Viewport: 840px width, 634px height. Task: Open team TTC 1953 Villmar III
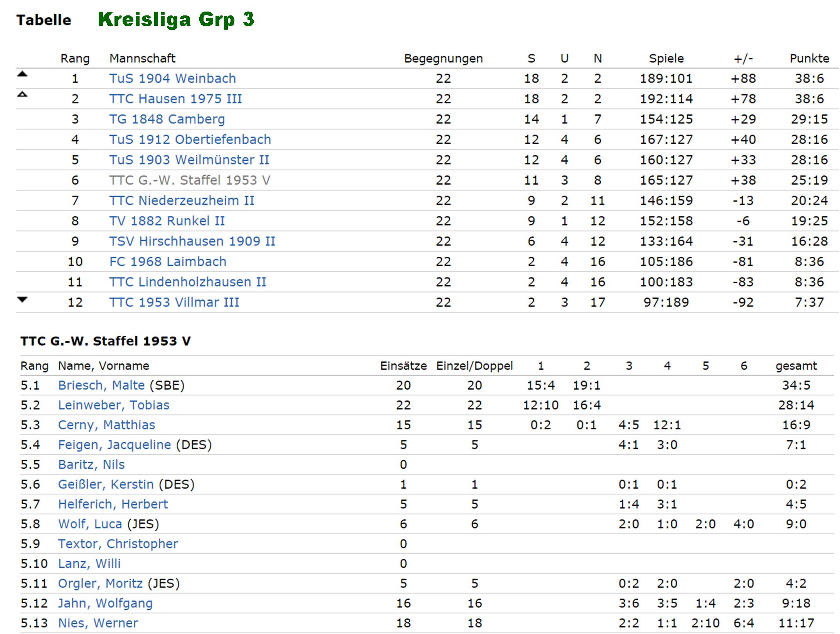pyautogui.click(x=174, y=303)
